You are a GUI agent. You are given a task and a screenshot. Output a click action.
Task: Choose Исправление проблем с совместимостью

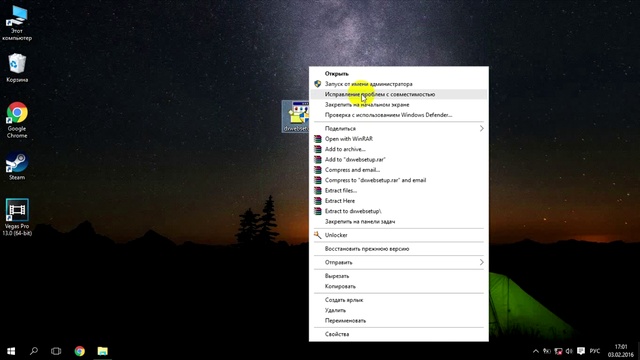[x=399, y=94]
